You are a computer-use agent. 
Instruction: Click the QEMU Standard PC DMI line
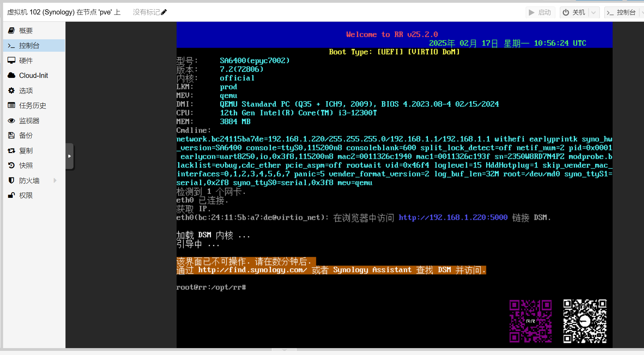click(359, 104)
